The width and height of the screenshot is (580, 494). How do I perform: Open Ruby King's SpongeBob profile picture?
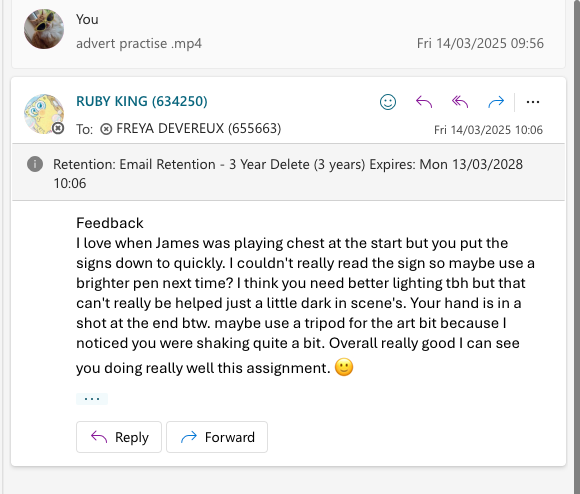coord(43,113)
